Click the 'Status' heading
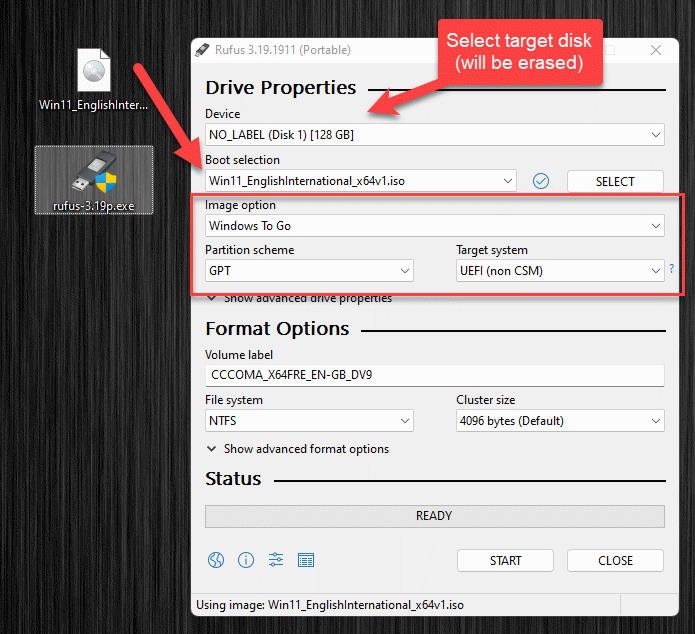Screen dimensions: 695x634 pos(233,479)
